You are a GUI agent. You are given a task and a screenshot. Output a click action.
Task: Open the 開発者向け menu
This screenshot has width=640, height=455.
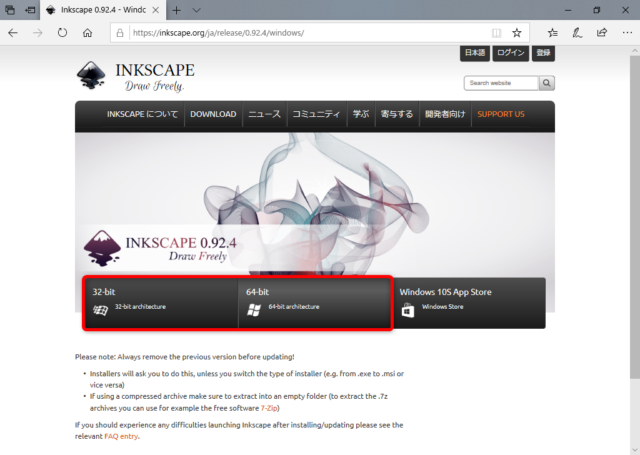[445, 114]
